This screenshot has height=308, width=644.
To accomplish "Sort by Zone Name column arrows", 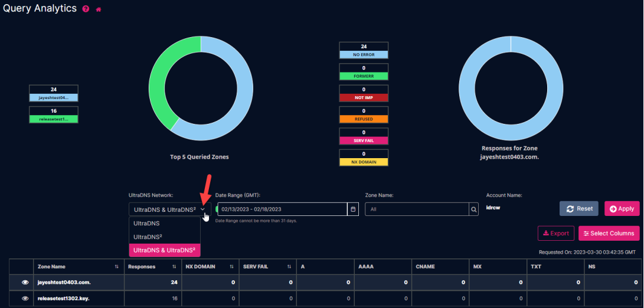I will 117,267.
